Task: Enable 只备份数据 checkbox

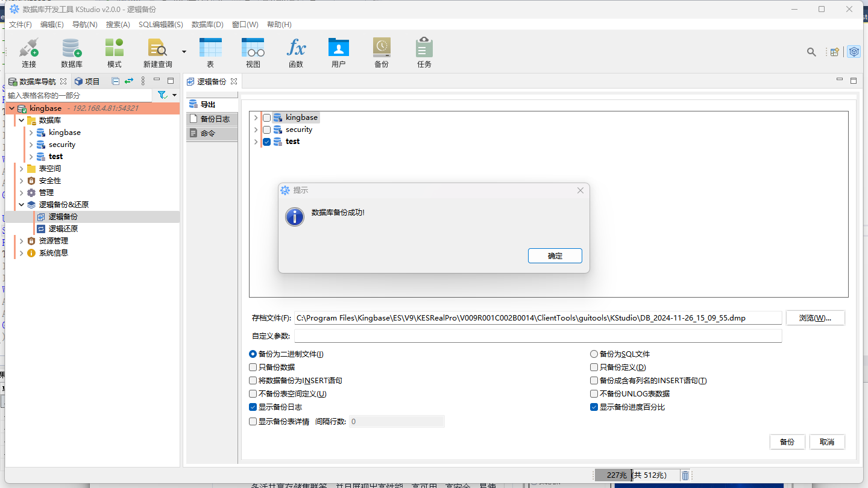Action: pyautogui.click(x=253, y=368)
